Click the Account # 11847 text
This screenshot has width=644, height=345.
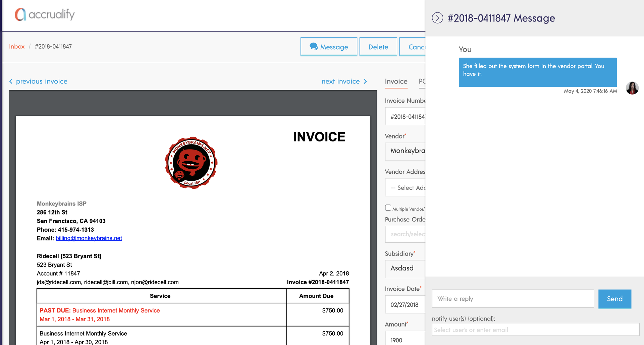pyautogui.click(x=58, y=273)
